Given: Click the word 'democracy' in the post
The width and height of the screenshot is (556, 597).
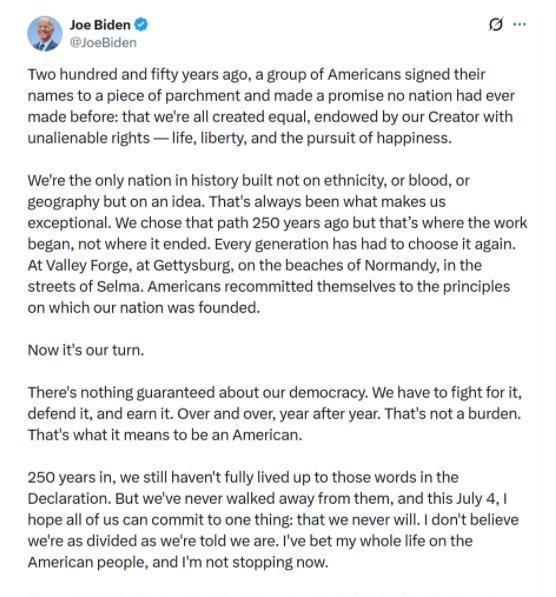Looking at the screenshot, I should (328, 393).
